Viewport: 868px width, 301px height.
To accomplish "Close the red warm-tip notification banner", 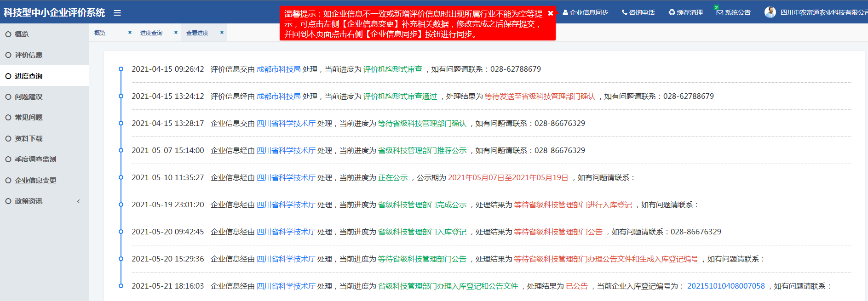I will (550, 13).
